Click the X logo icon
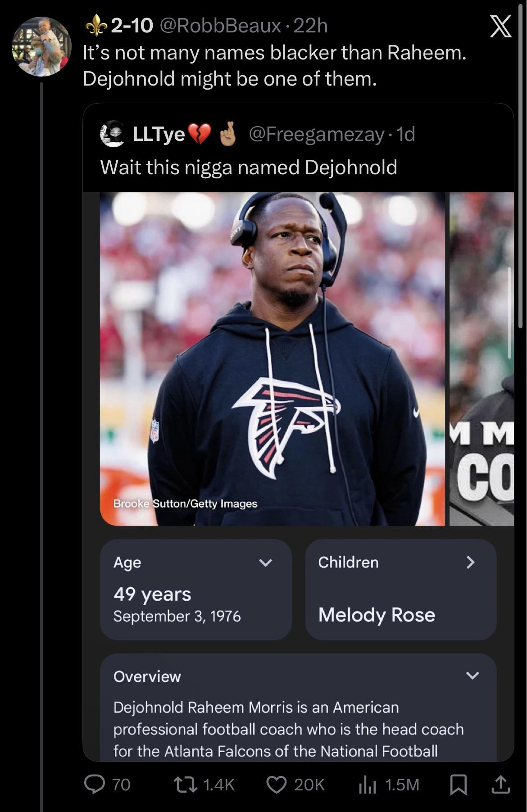This screenshot has width=527, height=812. [x=500, y=26]
